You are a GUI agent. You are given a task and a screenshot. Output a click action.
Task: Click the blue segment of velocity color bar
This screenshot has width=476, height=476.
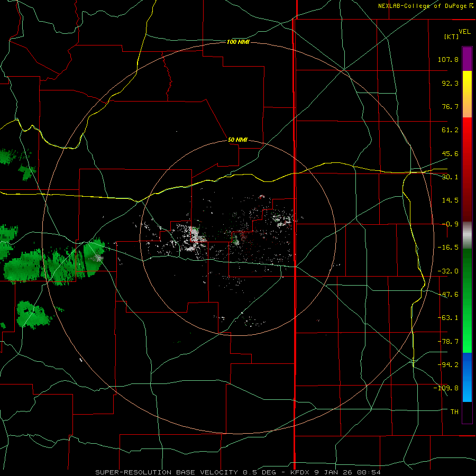(x=467, y=377)
